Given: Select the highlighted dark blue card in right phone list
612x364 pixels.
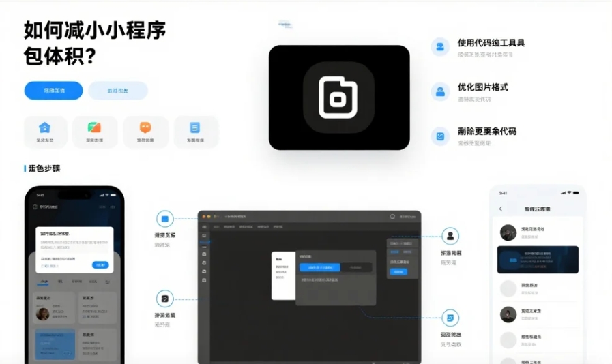Looking at the screenshot, I should [538, 260].
